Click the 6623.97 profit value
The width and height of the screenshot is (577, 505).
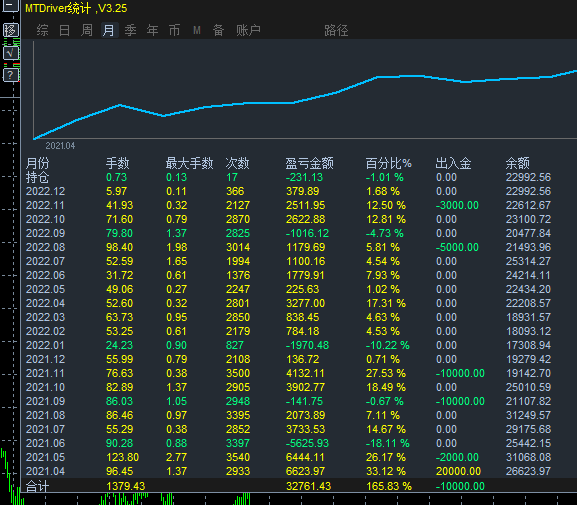point(305,471)
